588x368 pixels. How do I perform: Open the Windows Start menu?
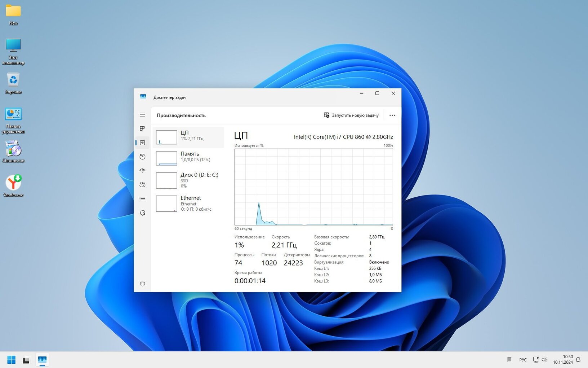click(11, 360)
